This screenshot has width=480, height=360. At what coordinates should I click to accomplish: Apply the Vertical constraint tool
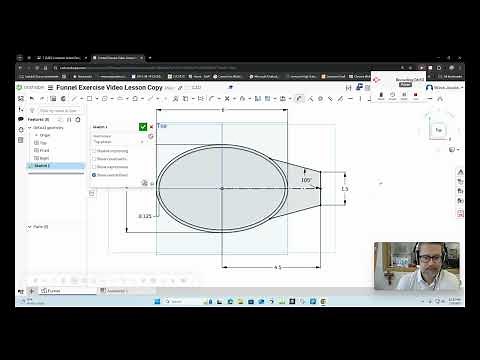coord(360,99)
